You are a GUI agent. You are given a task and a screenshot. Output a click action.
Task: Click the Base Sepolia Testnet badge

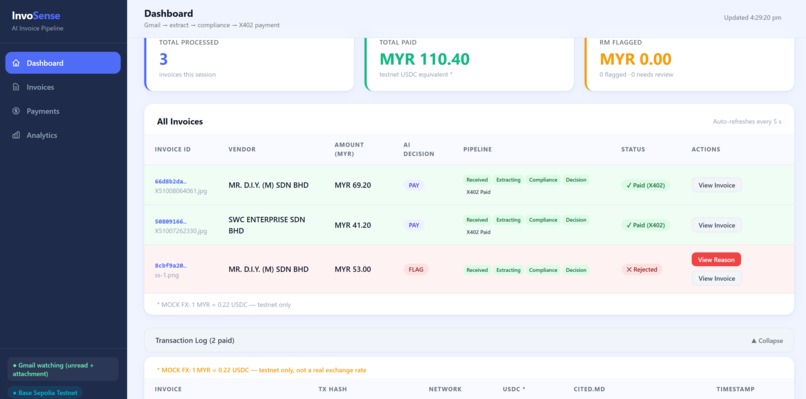(45, 393)
